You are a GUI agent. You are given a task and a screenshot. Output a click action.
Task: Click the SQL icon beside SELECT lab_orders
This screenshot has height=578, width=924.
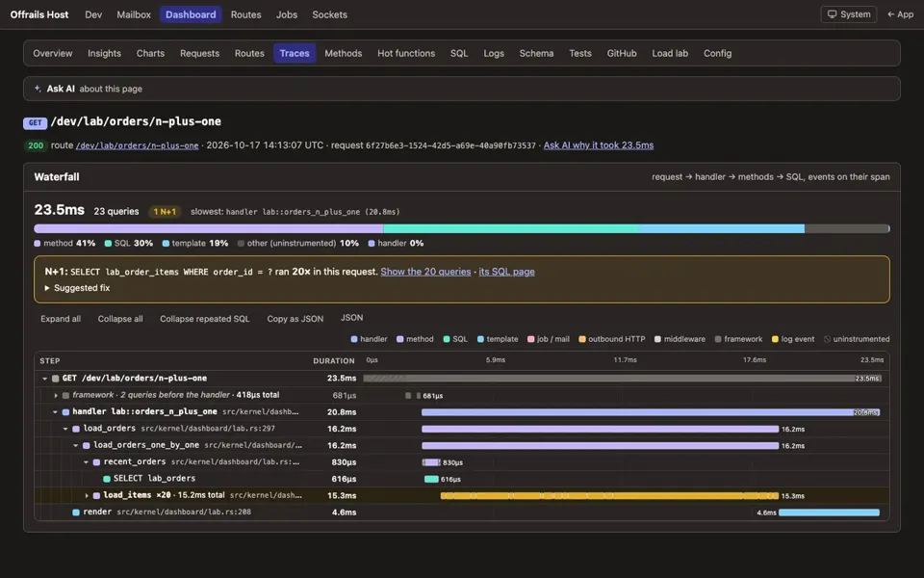point(107,479)
